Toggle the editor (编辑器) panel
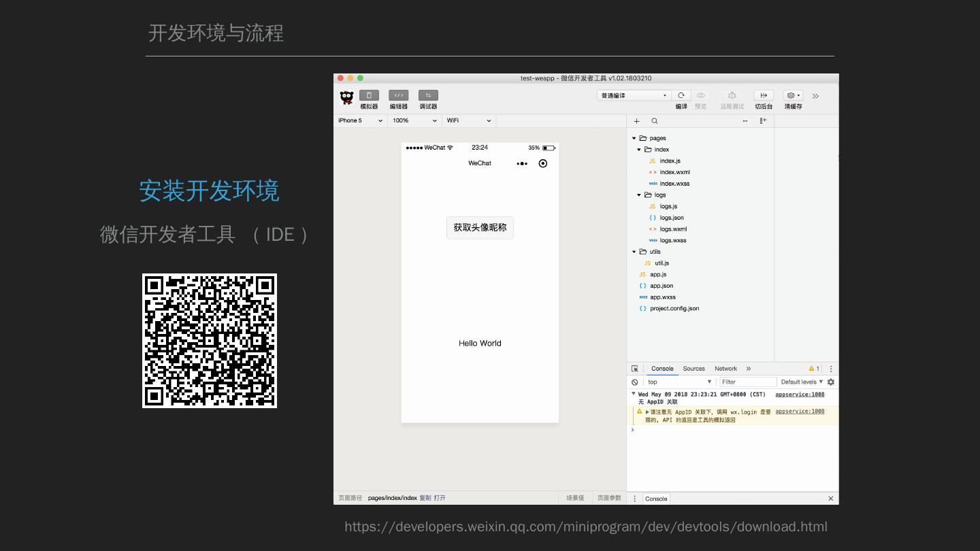The height and width of the screenshot is (551, 980). click(398, 96)
